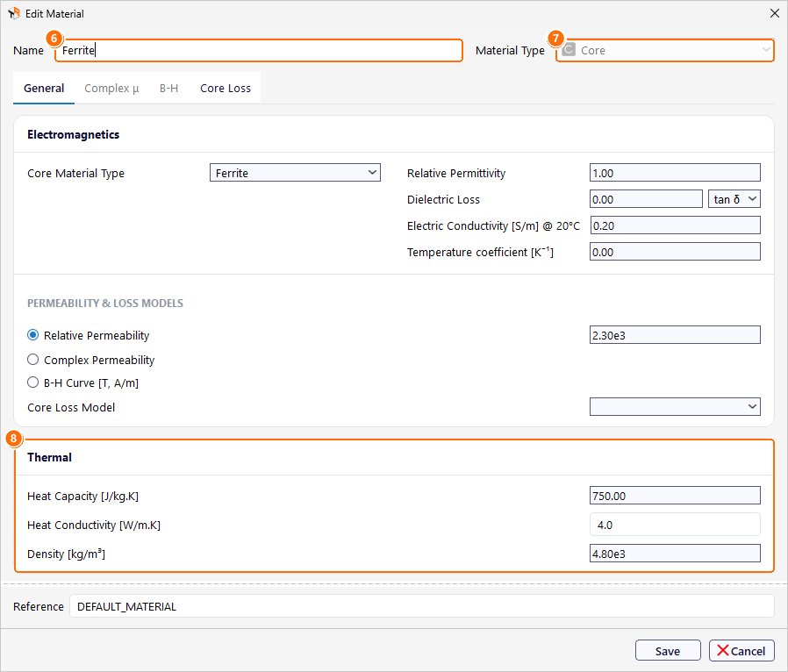This screenshot has height=672, width=788.
Task: Edit the Relative Permeability value 2.30e3
Action: pyautogui.click(x=675, y=335)
